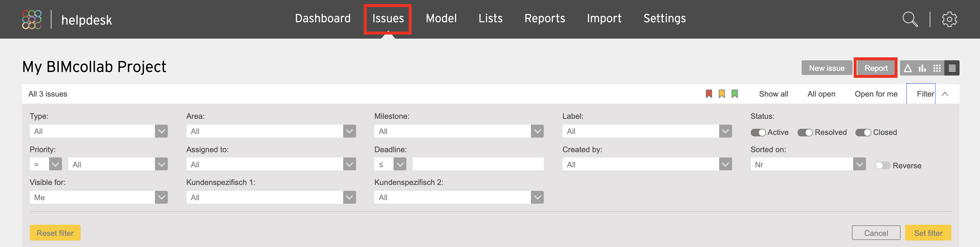Switch to the triangle issues view icon
This screenshot has height=247, width=980.
pos(908,68)
